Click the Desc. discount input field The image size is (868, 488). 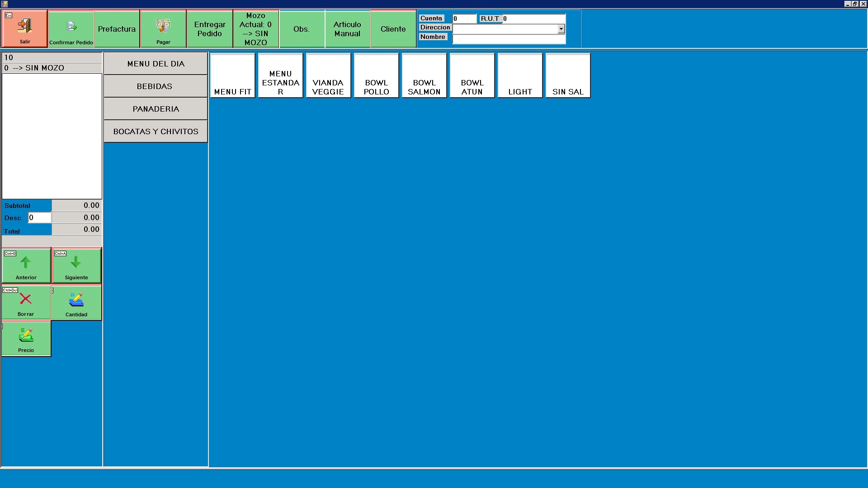(x=39, y=217)
